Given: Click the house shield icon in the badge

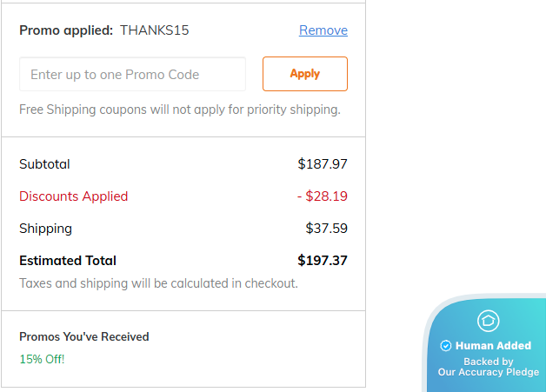Looking at the screenshot, I should point(488,321).
